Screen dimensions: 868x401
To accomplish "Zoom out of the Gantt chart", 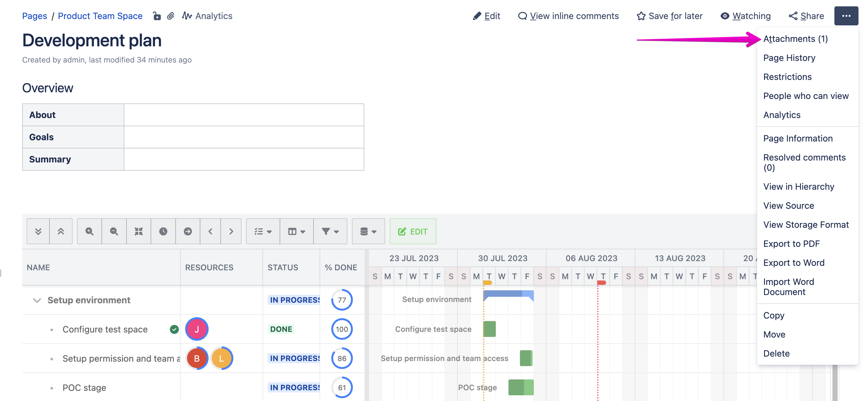I will click(x=114, y=231).
